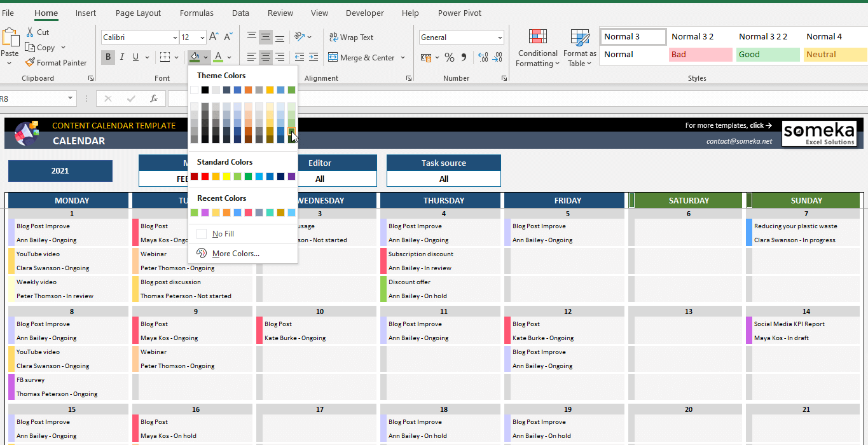
Task: Apply Percent Style with the % icon
Action: coord(450,57)
